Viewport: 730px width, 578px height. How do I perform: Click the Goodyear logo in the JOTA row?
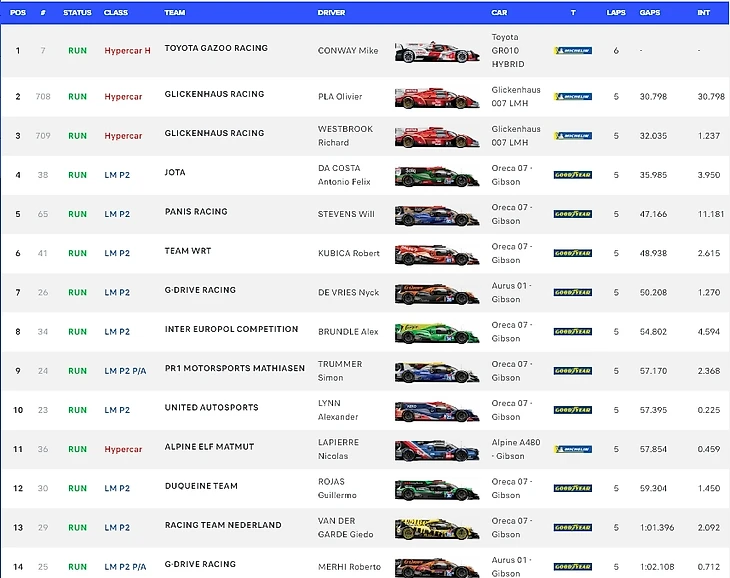coord(573,175)
